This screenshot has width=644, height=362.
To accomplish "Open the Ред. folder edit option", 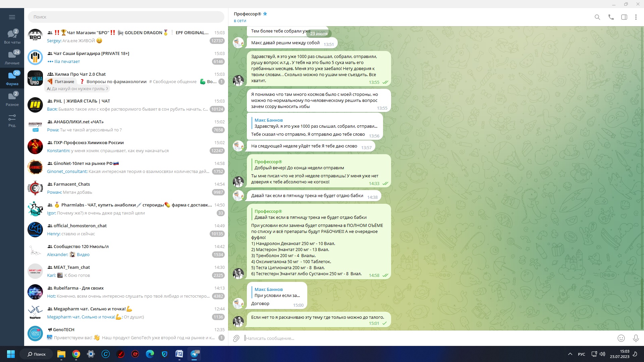I will [x=12, y=120].
